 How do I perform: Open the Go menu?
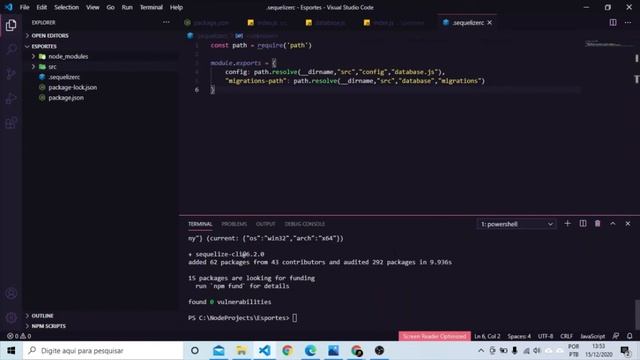coord(111,7)
